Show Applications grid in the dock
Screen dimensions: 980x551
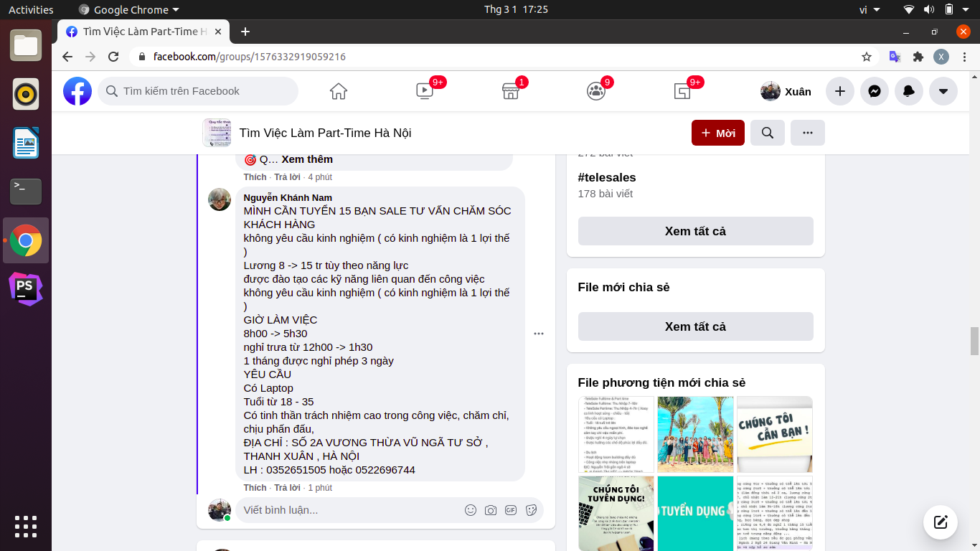coord(26,526)
